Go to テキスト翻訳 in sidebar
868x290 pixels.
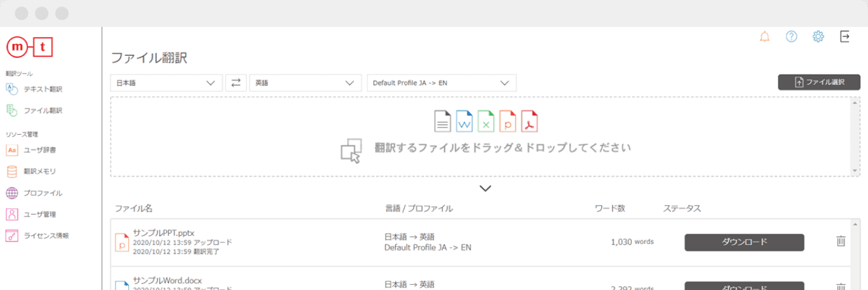(x=42, y=89)
